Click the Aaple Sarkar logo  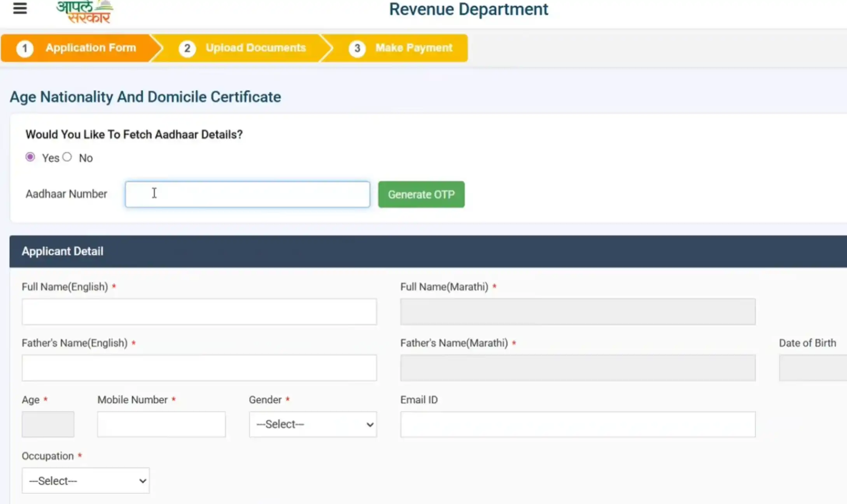pos(85,12)
